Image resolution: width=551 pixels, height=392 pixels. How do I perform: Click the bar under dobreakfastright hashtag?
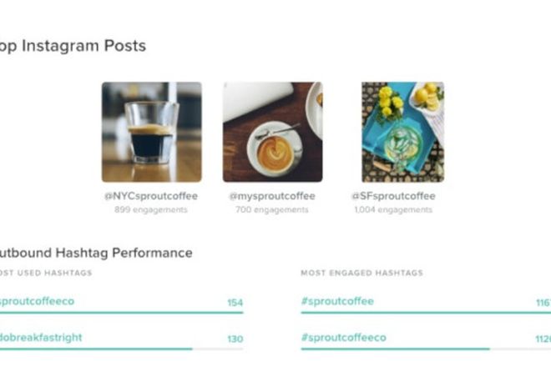pyautogui.click(x=122, y=349)
